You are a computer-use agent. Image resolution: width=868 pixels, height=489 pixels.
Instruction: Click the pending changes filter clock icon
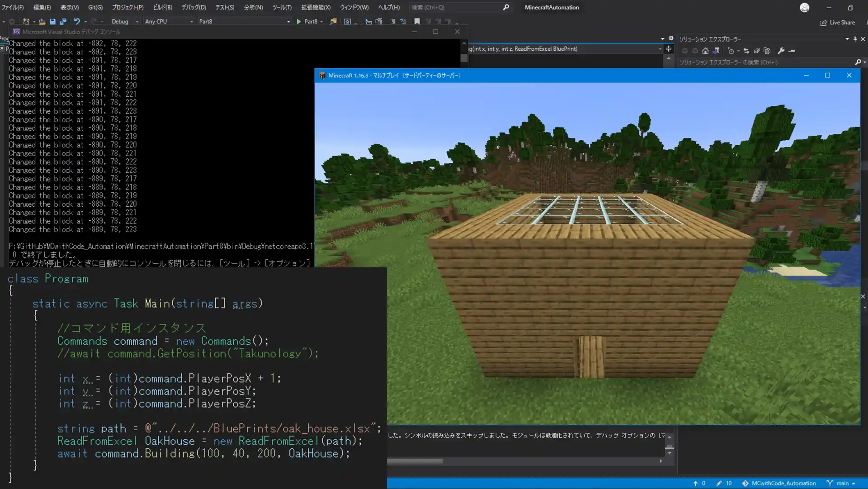[x=731, y=51]
